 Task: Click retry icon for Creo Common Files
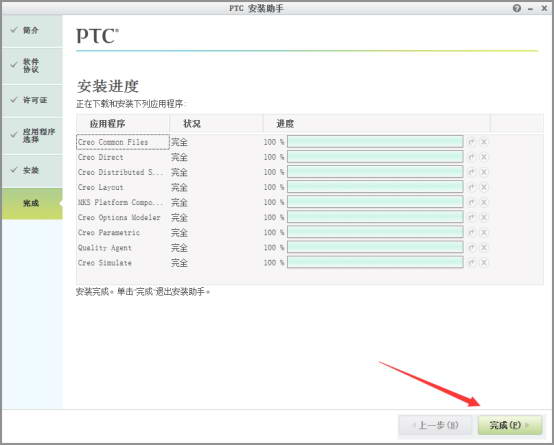click(471, 142)
